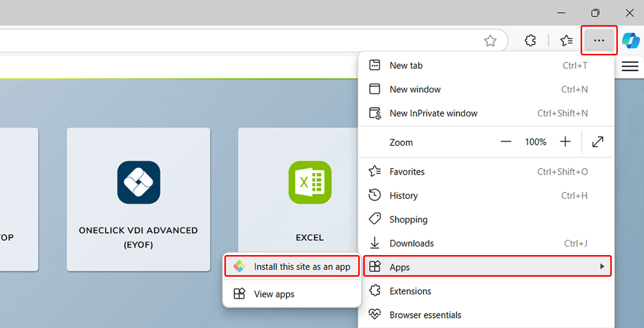Open Downloads from the menu
644x328 pixels.
[412, 243]
